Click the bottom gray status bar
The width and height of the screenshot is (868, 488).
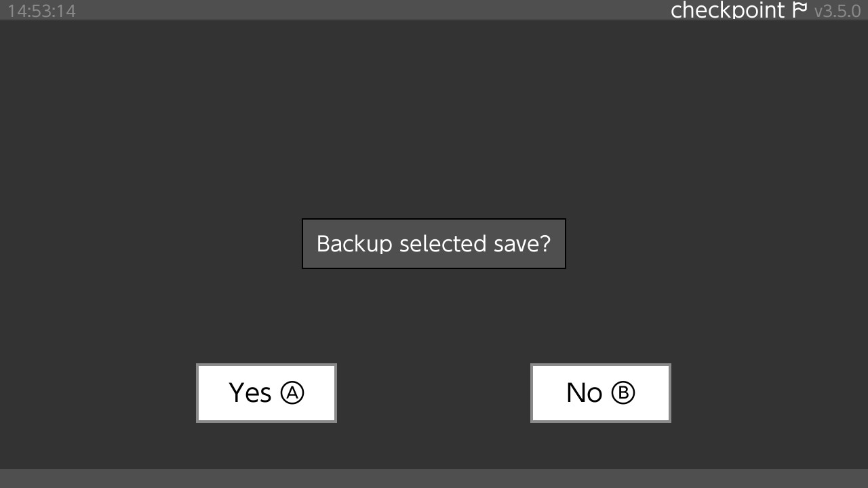(434, 479)
